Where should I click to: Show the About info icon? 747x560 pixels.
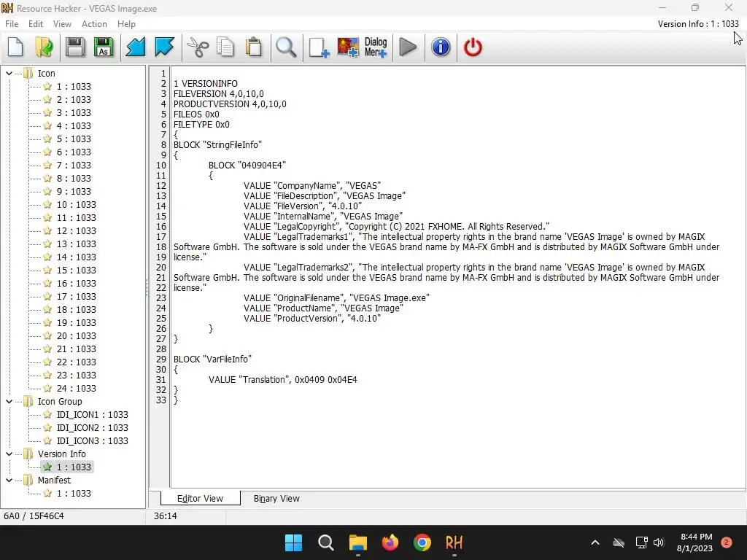441,47
